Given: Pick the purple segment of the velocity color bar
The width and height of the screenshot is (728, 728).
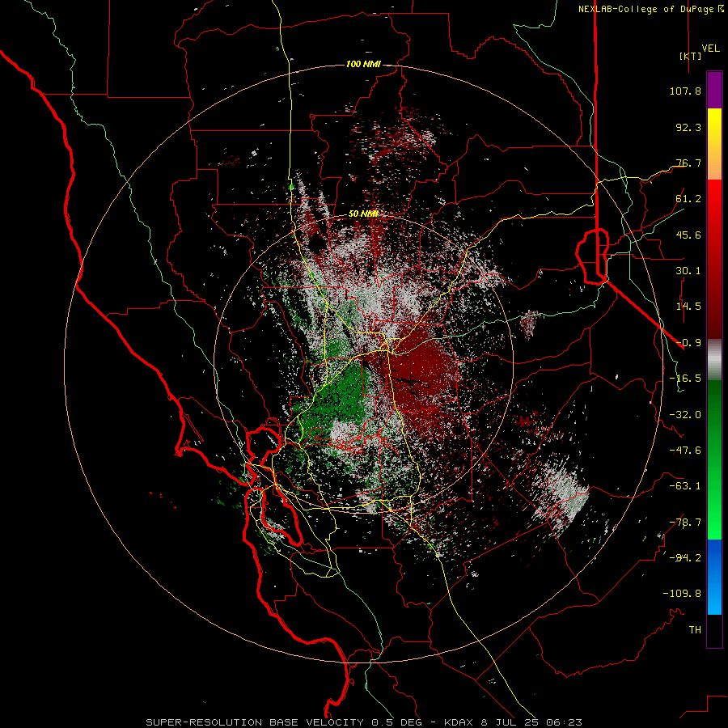Looking at the screenshot, I should click(x=714, y=90).
